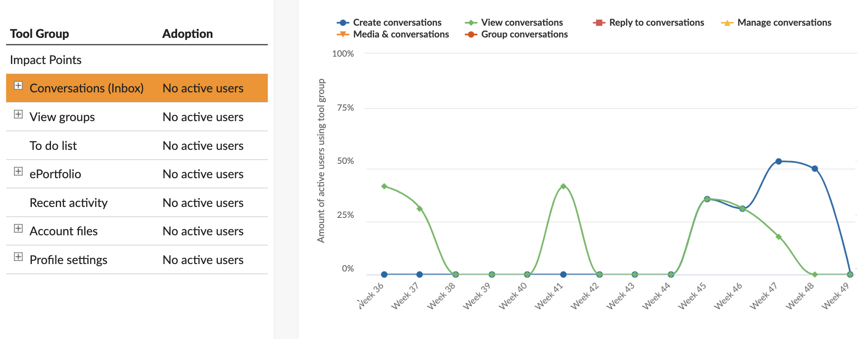Click View conversations data point at Week 36
The image size is (868, 339).
[384, 186]
